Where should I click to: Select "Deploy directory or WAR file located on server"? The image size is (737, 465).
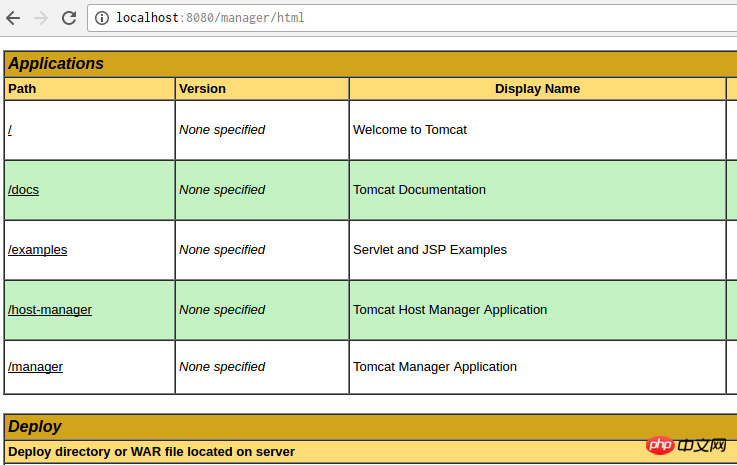click(151, 452)
